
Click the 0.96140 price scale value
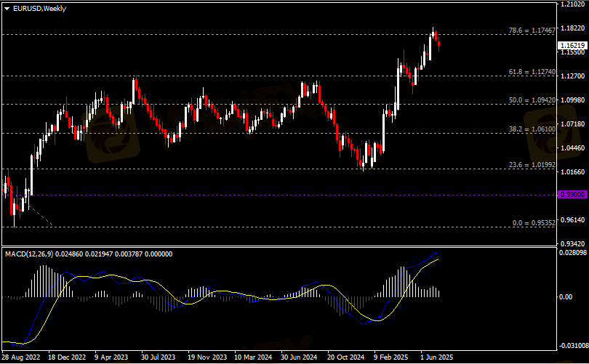pyautogui.click(x=572, y=219)
